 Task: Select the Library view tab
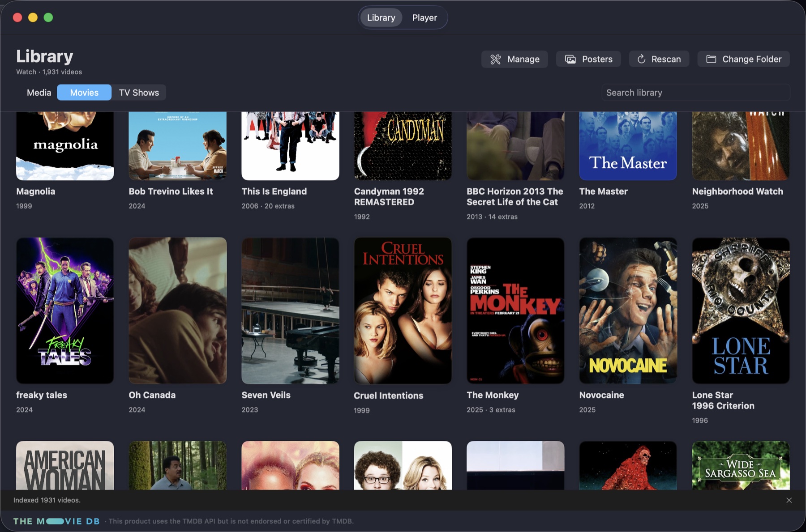click(x=381, y=18)
